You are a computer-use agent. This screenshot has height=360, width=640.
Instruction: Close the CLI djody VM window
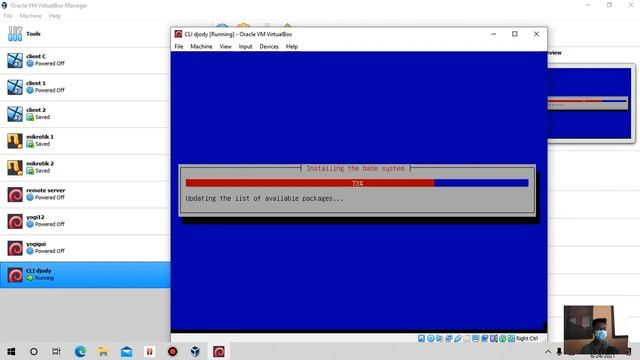click(536, 34)
